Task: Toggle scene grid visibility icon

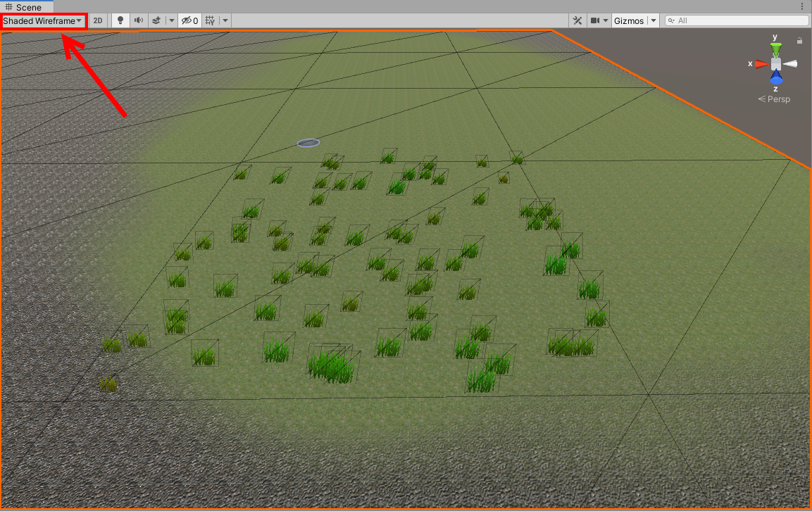Action: (210, 20)
